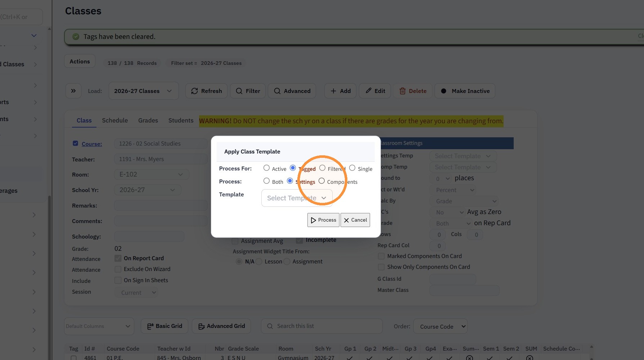Switch to the Students tab
This screenshot has height=360, width=644.
181,120
